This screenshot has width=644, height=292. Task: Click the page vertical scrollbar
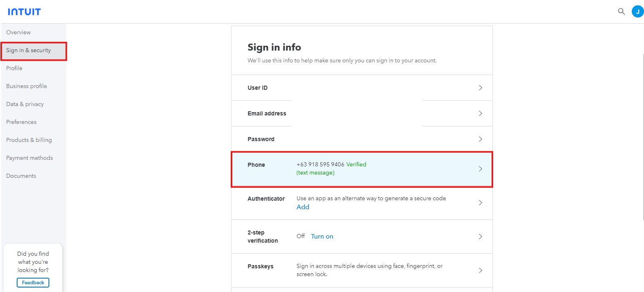[x=643, y=135]
